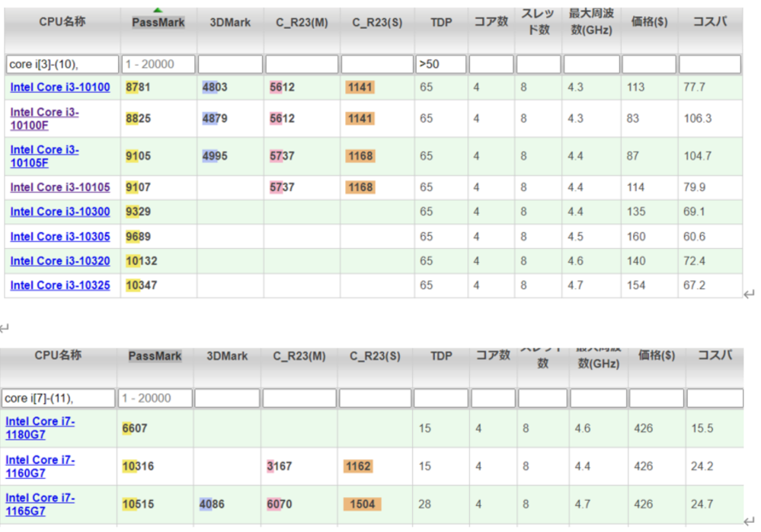The height and width of the screenshot is (532, 761).
Task: Click the TDP filter field showing ">50"
Action: [440, 65]
